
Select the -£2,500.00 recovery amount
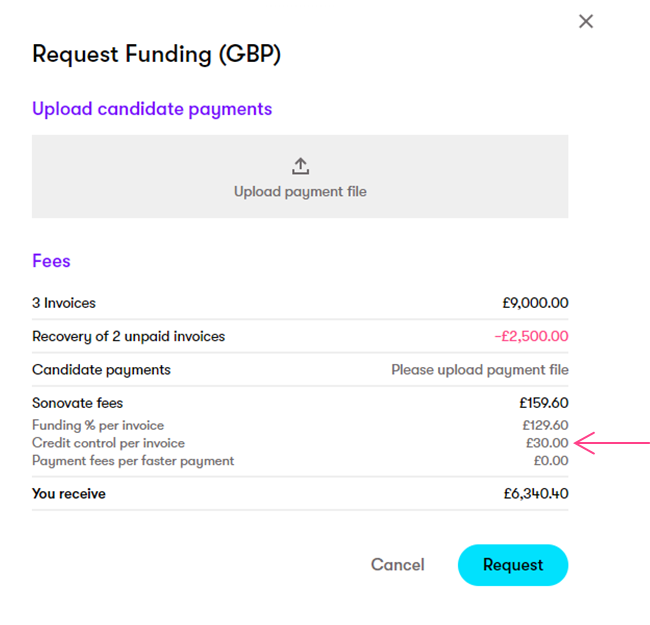531,336
